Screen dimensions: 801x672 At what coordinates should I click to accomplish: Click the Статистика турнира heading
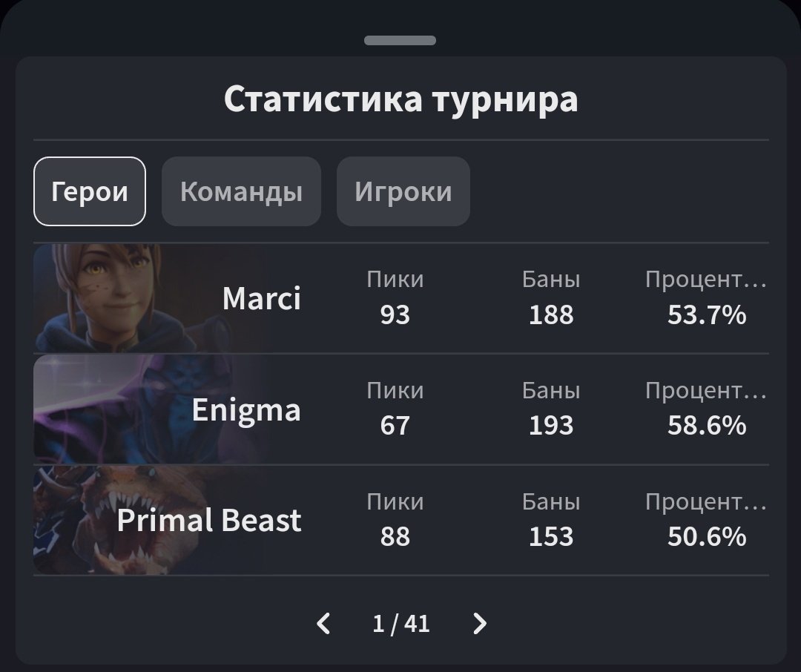click(400, 99)
